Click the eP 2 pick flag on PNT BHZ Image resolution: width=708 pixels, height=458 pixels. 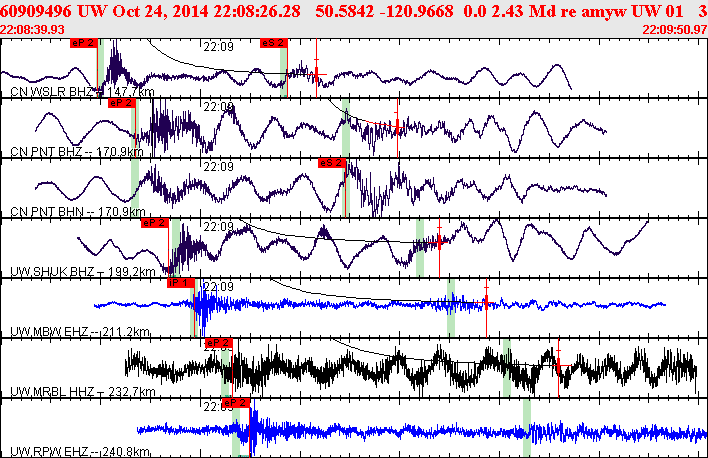click(x=122, y=103)
